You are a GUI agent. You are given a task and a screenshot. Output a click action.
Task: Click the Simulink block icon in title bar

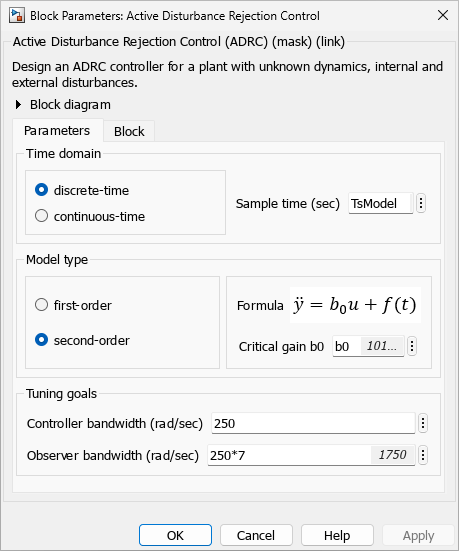pyautogui.click(x=17, y=16)
